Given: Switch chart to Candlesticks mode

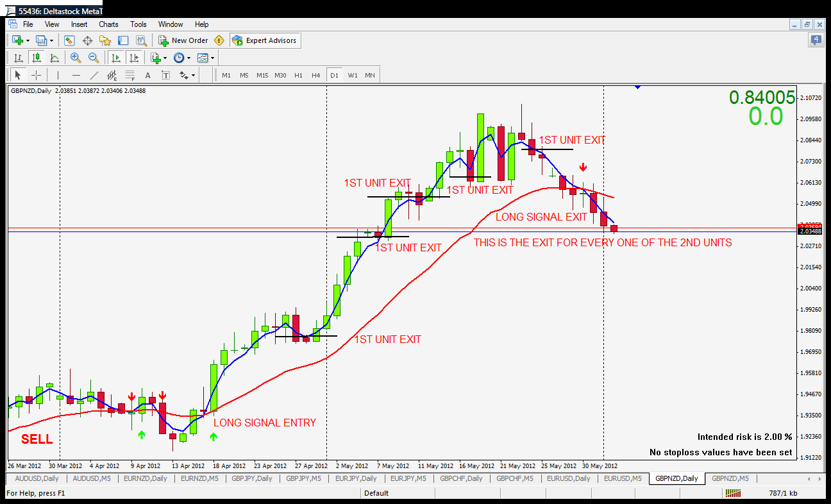Looking at the screenshot, I should pos(37,58).
